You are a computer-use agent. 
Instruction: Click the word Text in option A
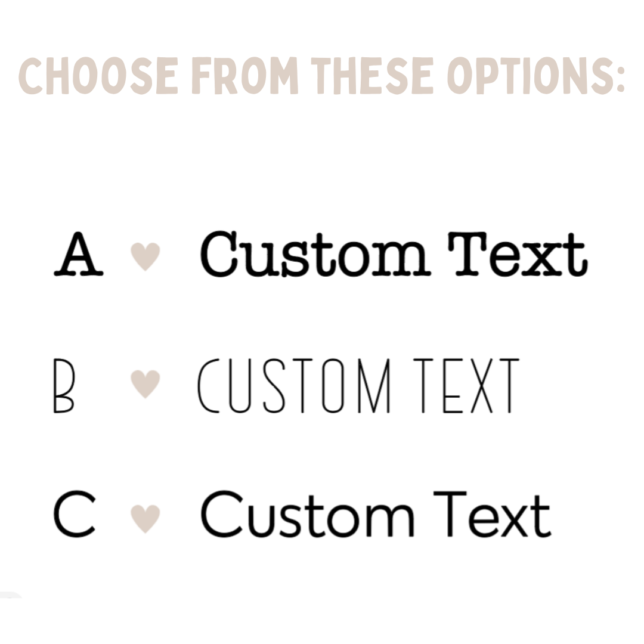[518, 254]
